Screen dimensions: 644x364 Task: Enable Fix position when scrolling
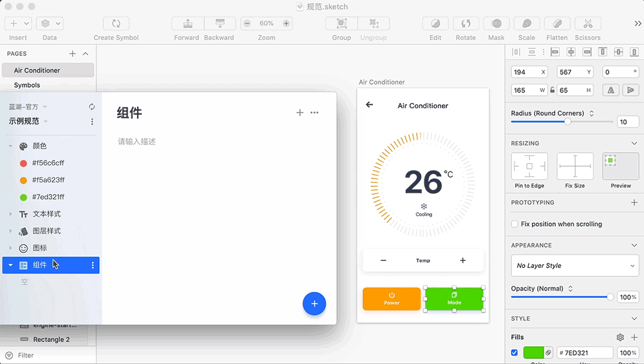click(x=515, y=224)
